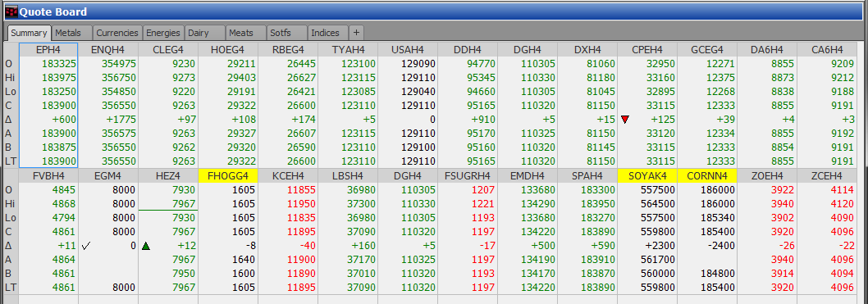The image size is (868, 304).
Task: Click the CLEG4 column header
Action: pos(167,50)
